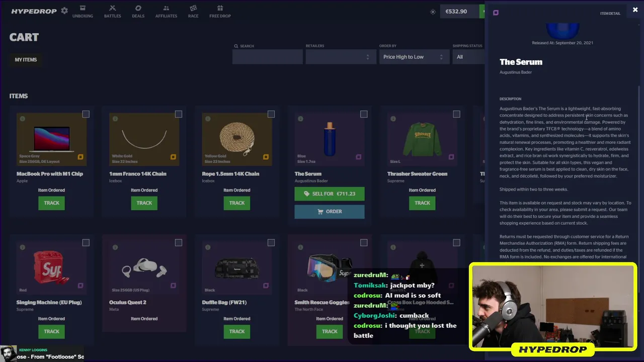Track the Rope 1.5mm 14K Chain order

point(236,203)
